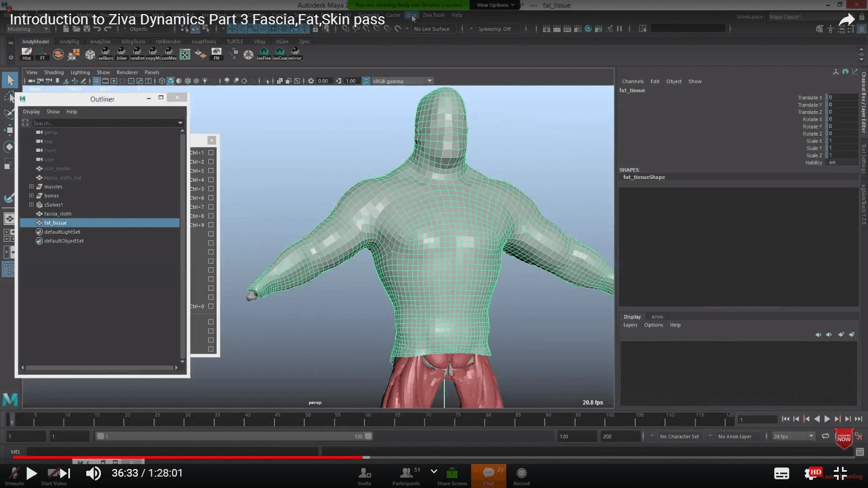Click the isoFine shelf icon

coord(264,53)
